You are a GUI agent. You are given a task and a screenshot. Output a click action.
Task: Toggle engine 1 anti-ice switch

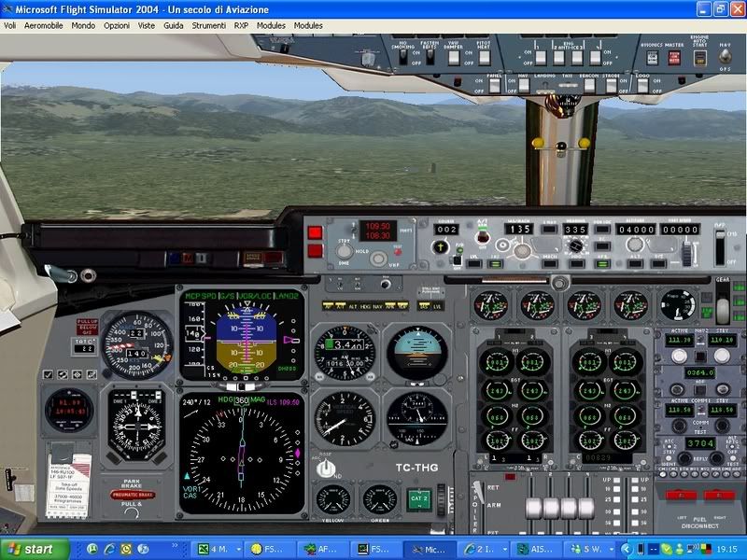coord(541,58)
